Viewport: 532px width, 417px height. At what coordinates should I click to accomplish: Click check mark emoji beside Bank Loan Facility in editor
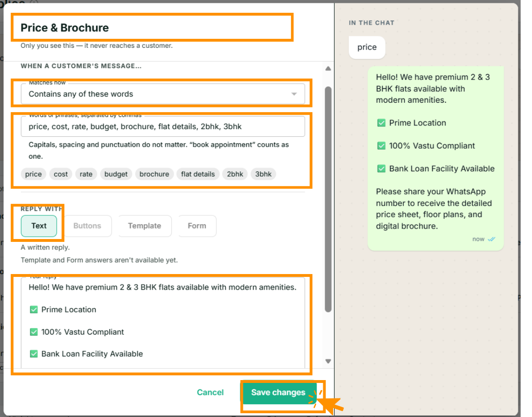(x=34, y=354)
